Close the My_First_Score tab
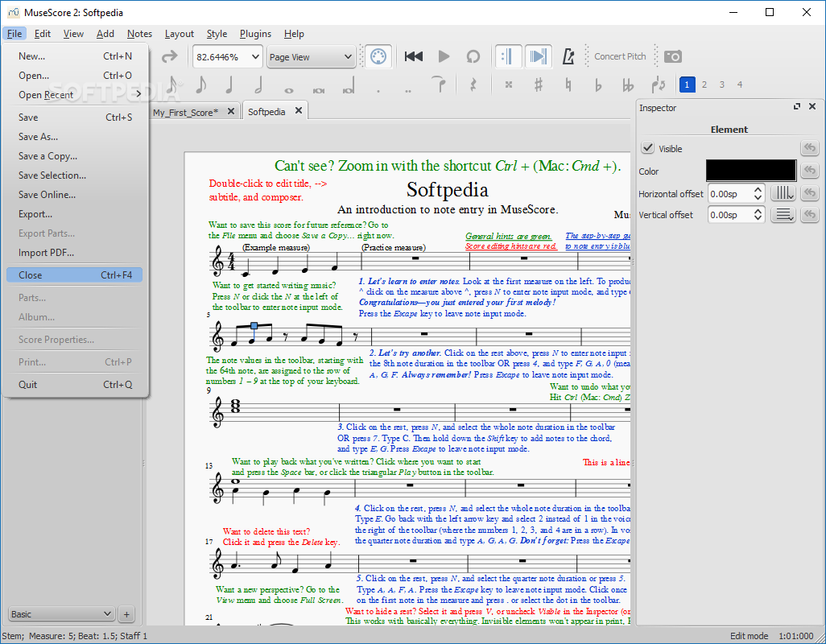 tap(231, 111)
